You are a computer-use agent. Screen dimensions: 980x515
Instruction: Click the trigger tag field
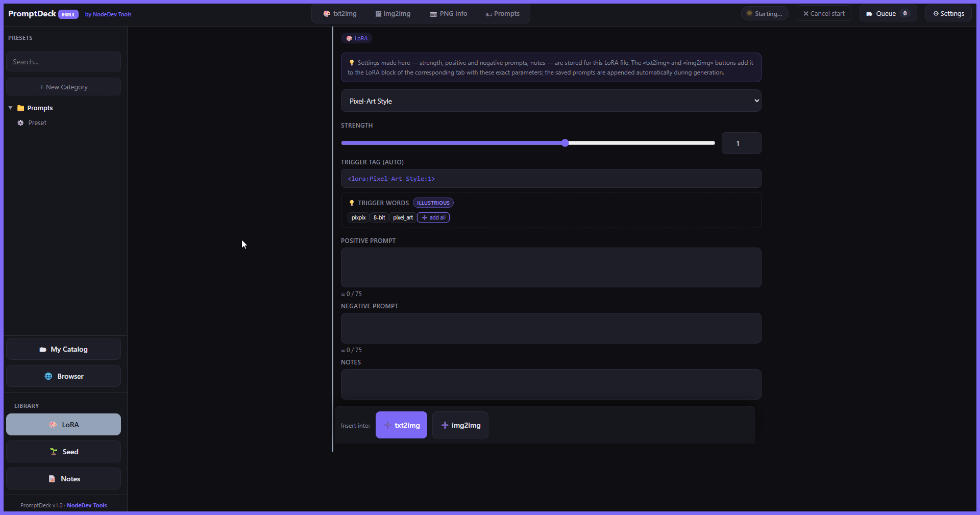point(551,179)
